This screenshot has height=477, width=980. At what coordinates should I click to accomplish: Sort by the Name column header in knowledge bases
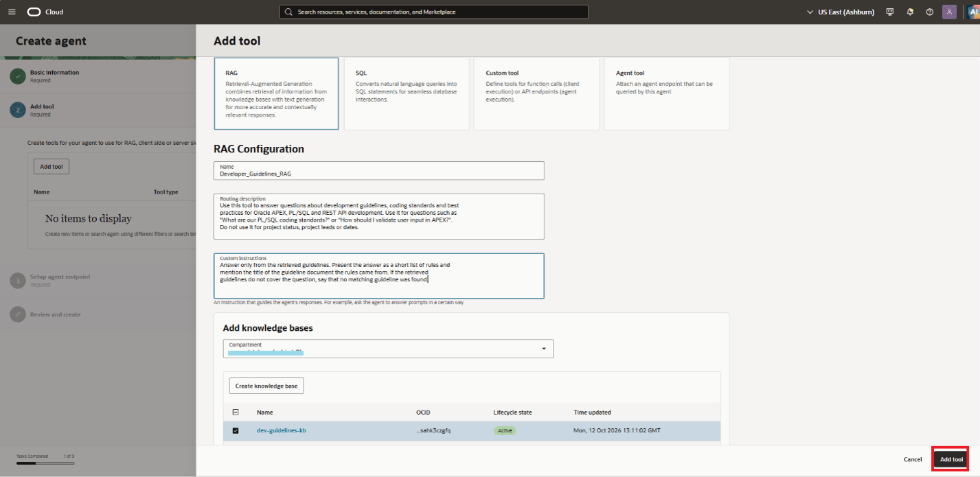[x=265, y=412]
